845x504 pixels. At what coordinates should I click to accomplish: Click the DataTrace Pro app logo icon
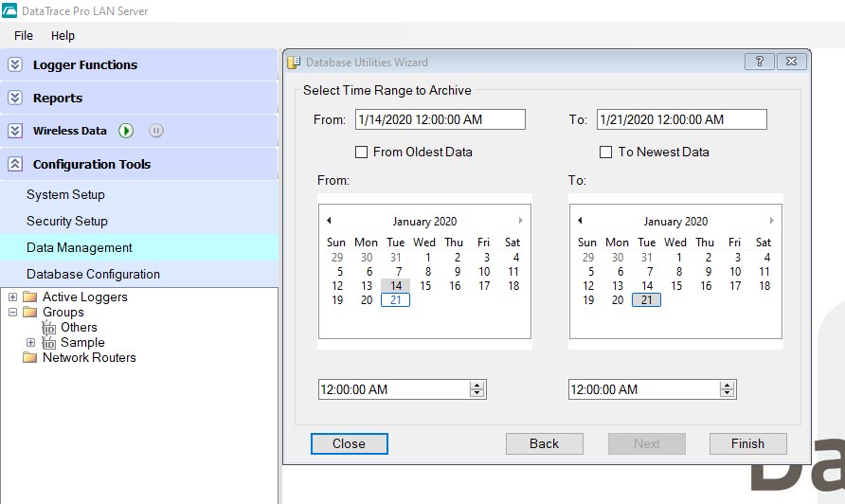(9, 10)
